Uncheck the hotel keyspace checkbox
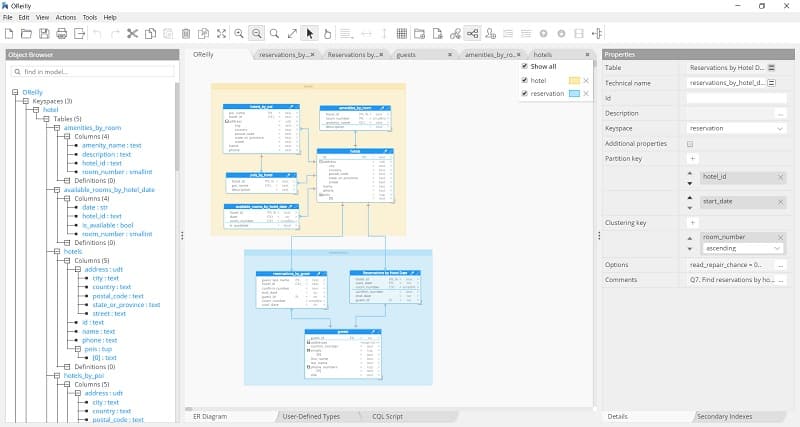The width and height of the screenshot is (800, 427). pyautogui.click(x=524, y=80)
